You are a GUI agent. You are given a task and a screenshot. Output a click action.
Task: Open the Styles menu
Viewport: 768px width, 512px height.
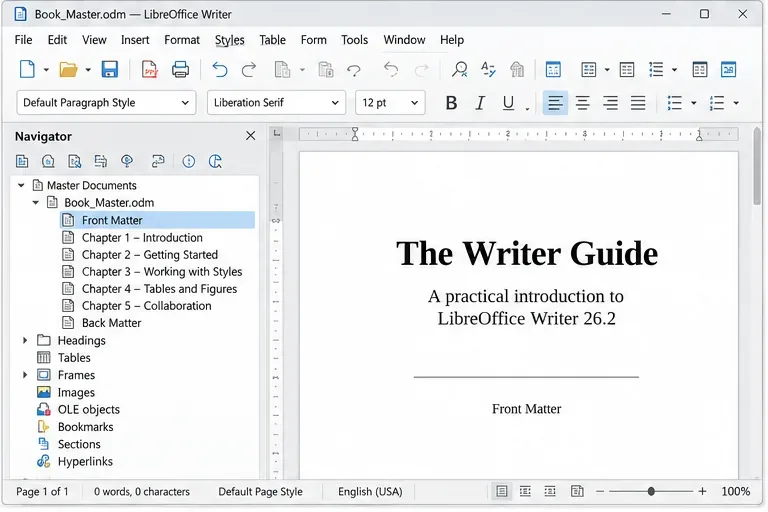(x=229, y=40)
